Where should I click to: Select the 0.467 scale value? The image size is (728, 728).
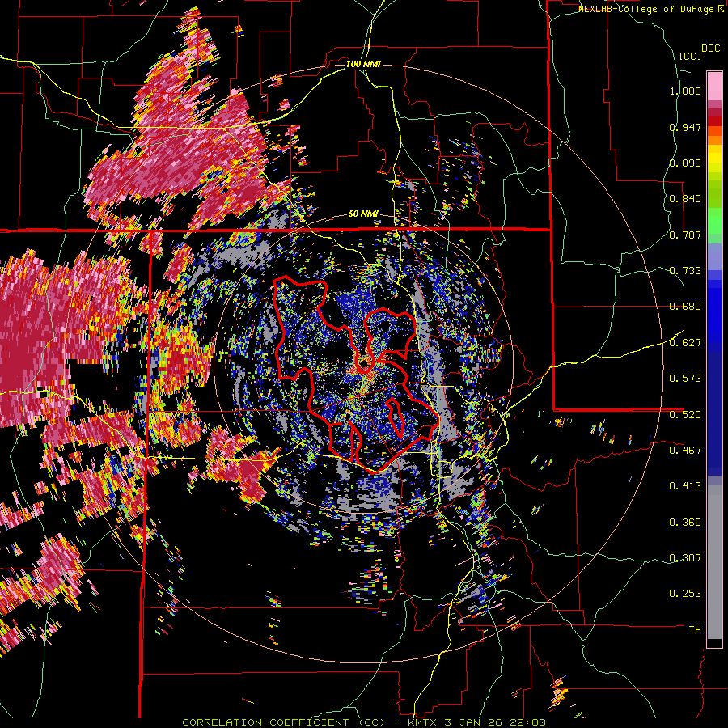(685, 451)
